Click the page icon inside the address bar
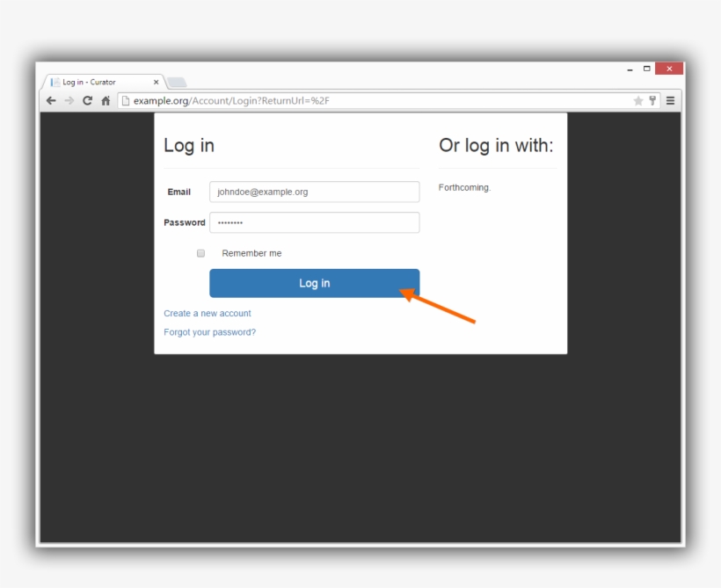The height and width of the screenshot is (588, 721). 124,100
